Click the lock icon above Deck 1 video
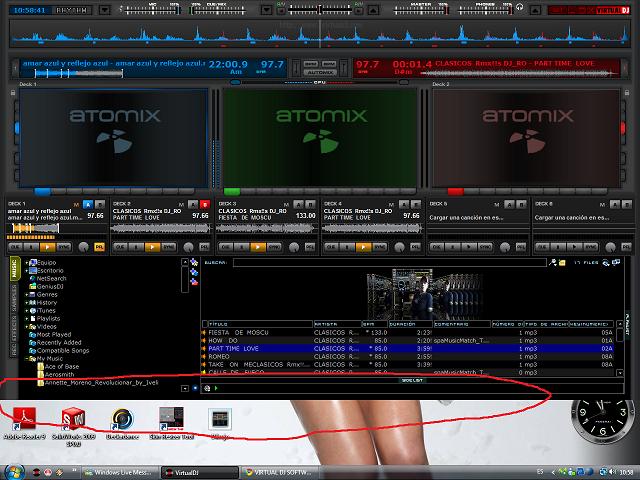Viewport: 640px width, 480px height. pyautogui.click(x=13, y=93)
